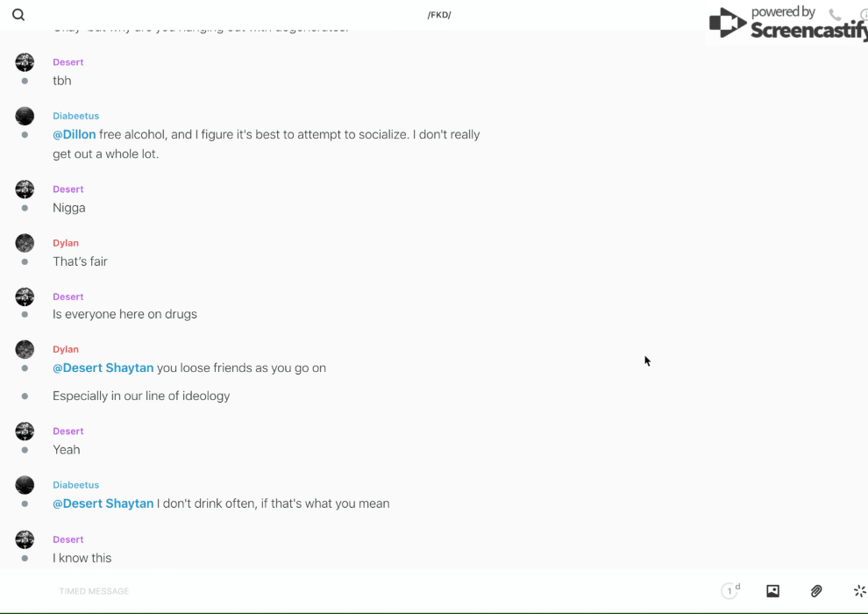This screenshot has width=868, height=614.
Task: Click the Desert name above "Is everyone here on drugs"
Action: tap(68, 296)
